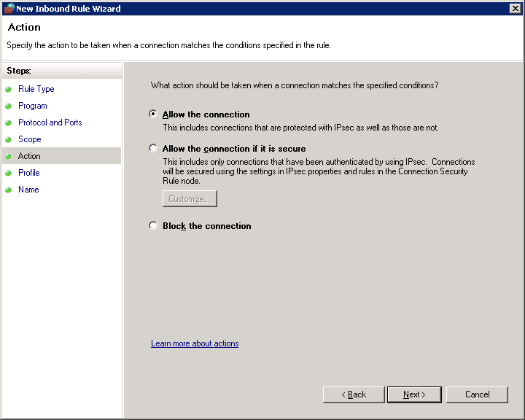This screenshot has height=420, width=525.
Task: Open the Protocol and Ports step
Action: click(x=50, y=122)
